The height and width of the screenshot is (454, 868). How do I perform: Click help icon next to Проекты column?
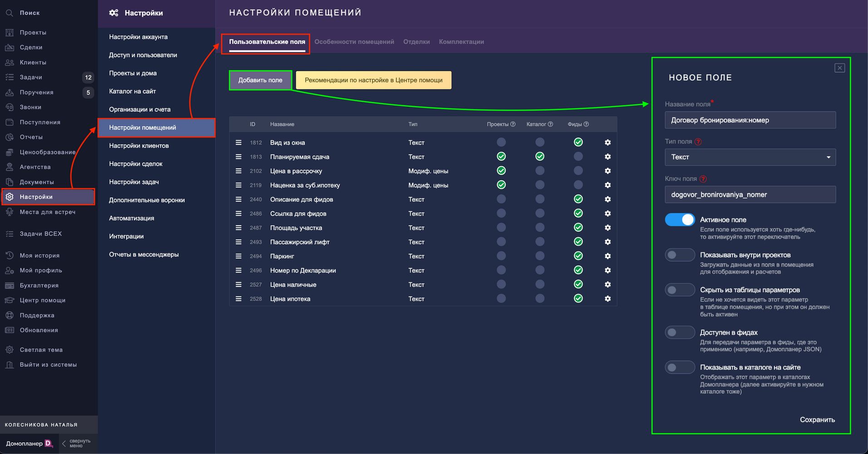(x=513, y=124)
